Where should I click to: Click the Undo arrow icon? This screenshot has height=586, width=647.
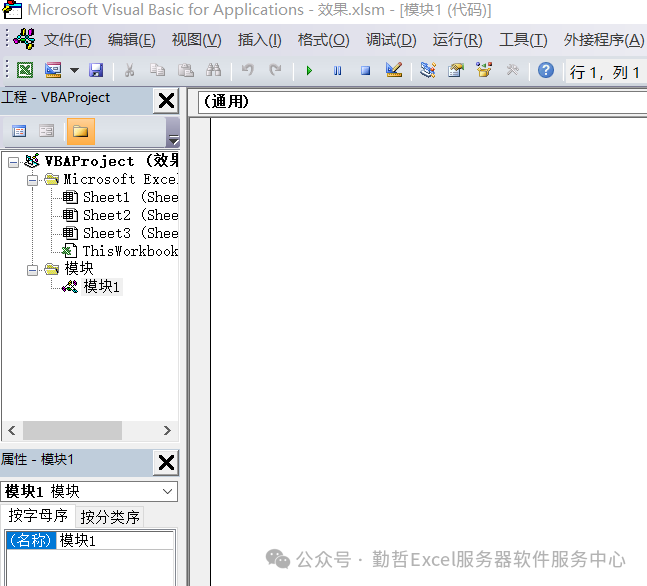click(248, 70)
